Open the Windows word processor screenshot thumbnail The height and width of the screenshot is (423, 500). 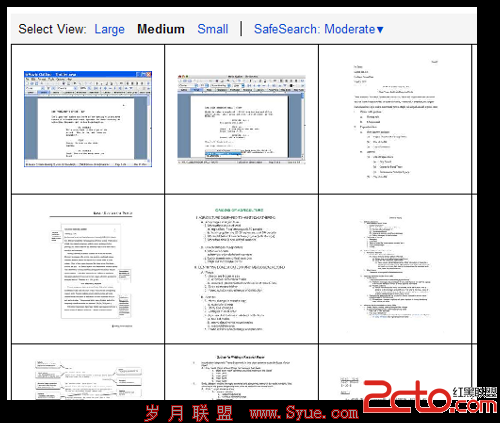point(88,119)
